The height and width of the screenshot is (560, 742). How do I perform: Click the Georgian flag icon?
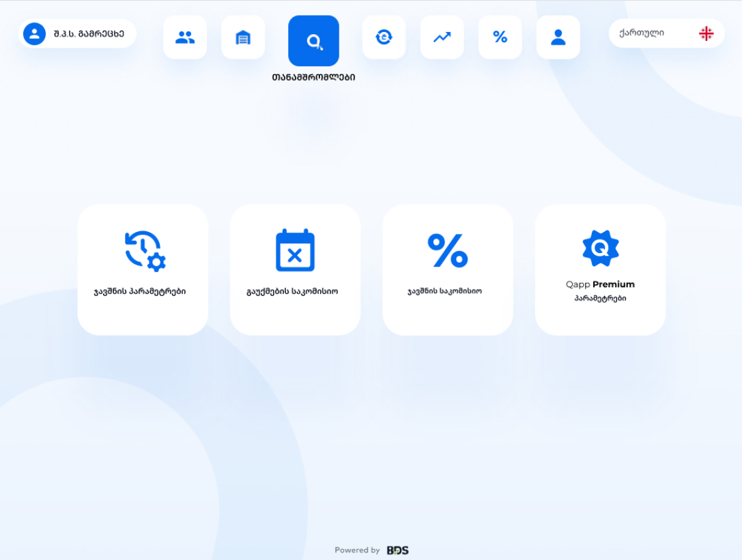[x=706, y=33]
